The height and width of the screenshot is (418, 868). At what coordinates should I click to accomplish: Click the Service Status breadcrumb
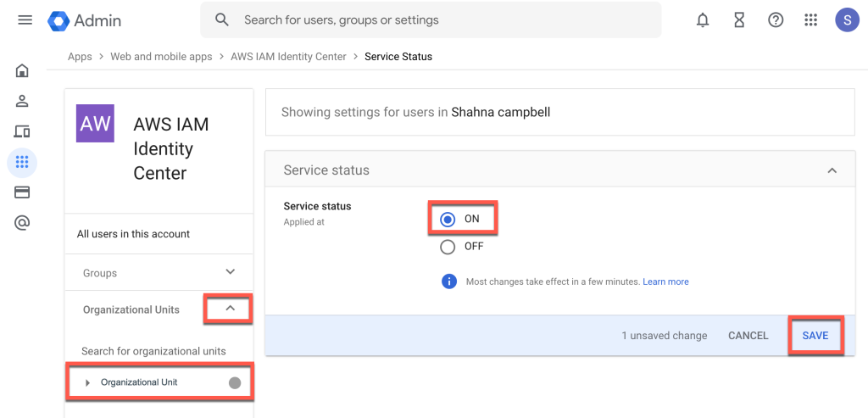(x=398, y=57)
